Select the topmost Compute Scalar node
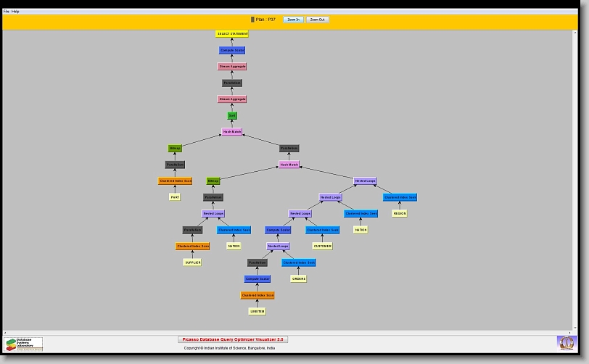 click(x=232, y=51)
